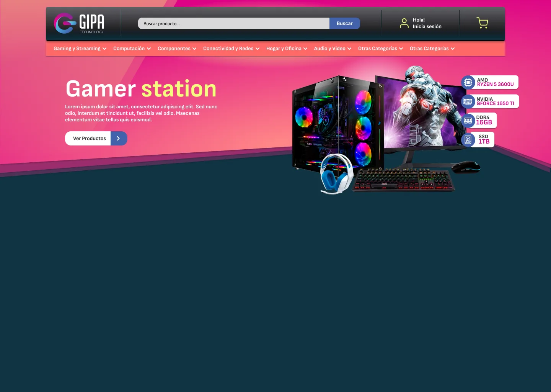Image resolution: width=551 pixels, height=392 pixels.
Task: Open the shopping cart icon
Action: (x=482, y=23)
